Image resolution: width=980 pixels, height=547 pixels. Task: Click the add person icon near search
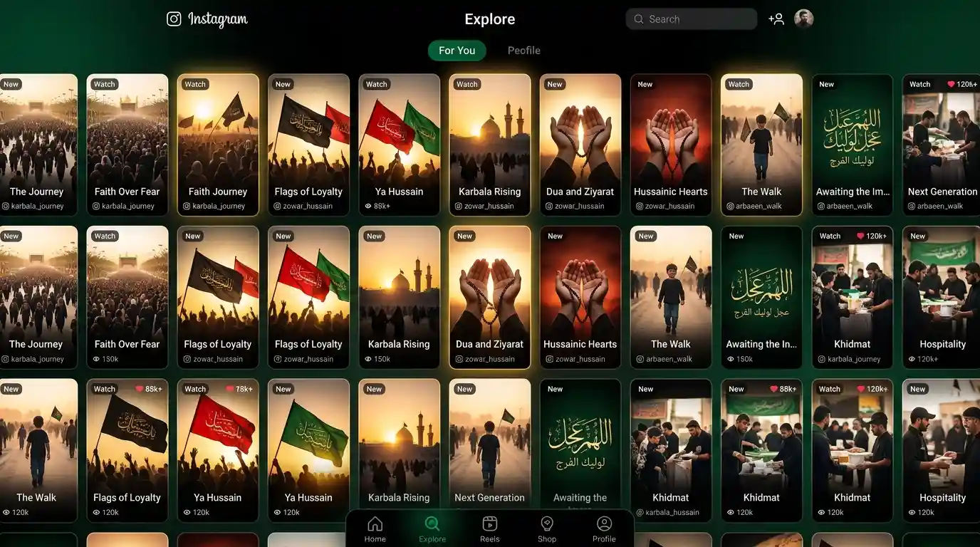[x=776, y=19]
